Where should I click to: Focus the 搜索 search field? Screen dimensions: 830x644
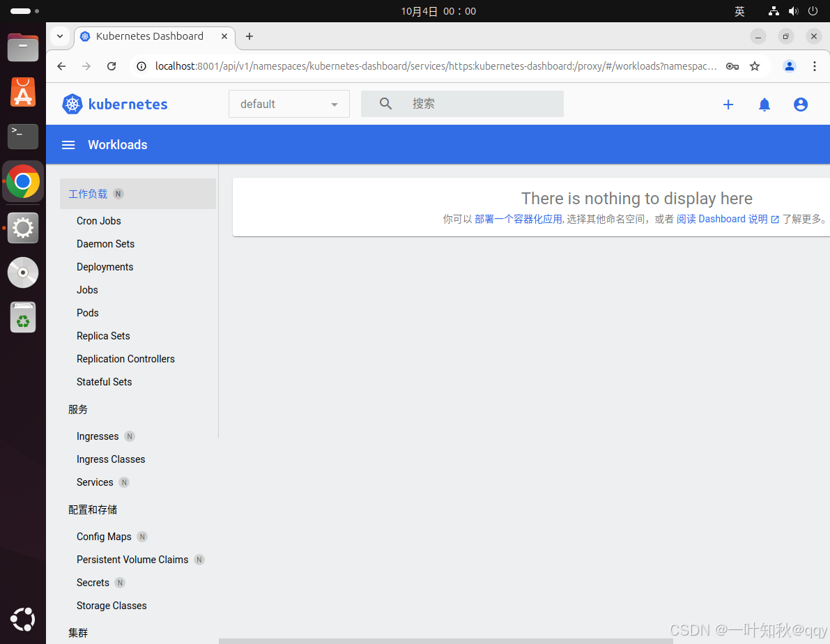click(x=462, y=104)
